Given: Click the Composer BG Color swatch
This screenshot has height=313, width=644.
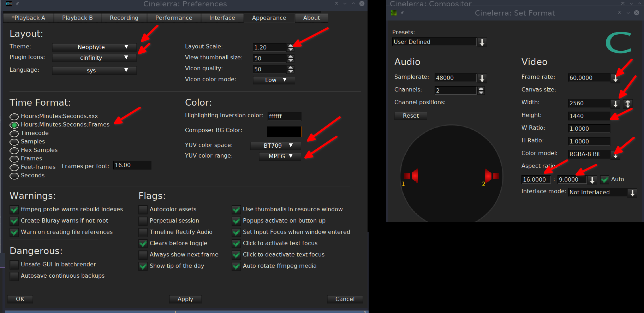Looking at the screenshot, I should pyautogui.click(x=284, y=131).
